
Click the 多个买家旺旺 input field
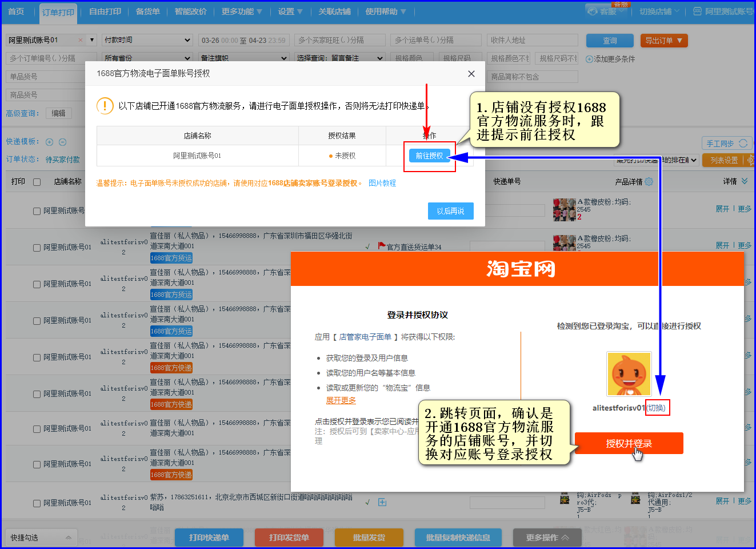point(340,40)
